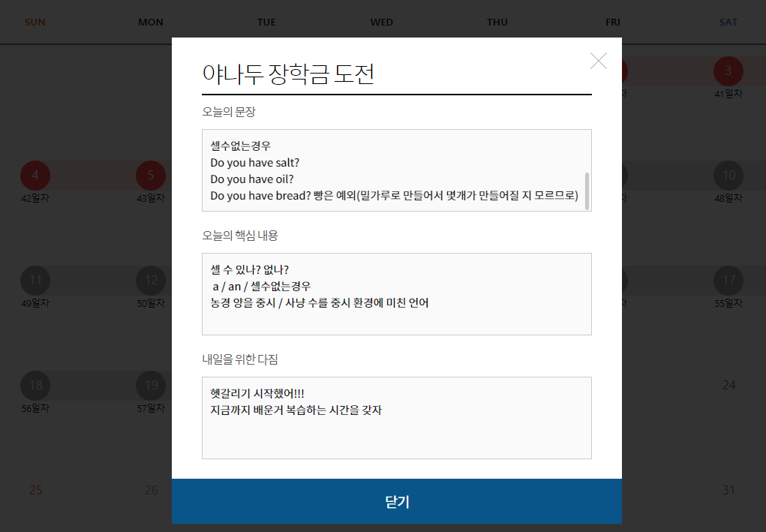Open the gray day 19 circle
This screenshot has width=766, height=532.
151,386
